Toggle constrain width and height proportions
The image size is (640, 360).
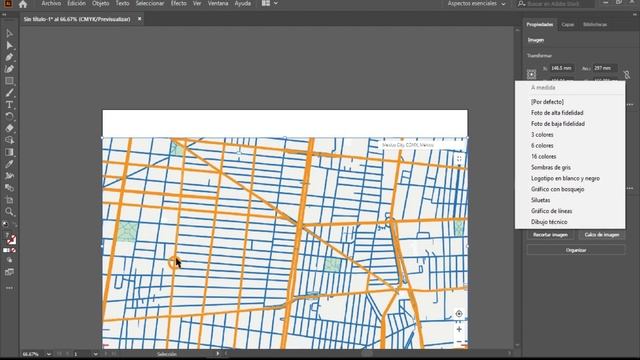click(627, 74)
